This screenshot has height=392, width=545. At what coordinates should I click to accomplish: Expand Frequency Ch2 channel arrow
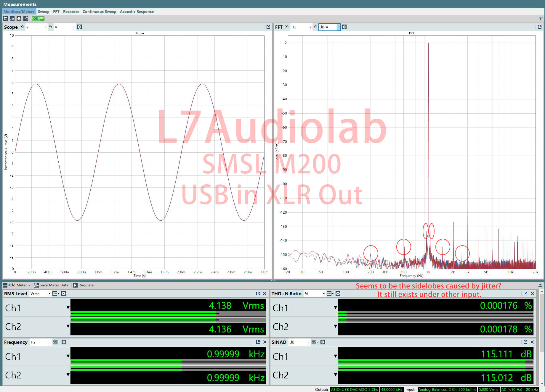(68, 375)
